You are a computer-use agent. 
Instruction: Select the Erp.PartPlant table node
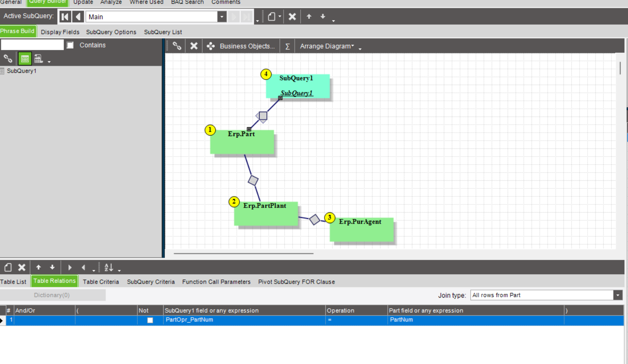click(x=266, y=213)
